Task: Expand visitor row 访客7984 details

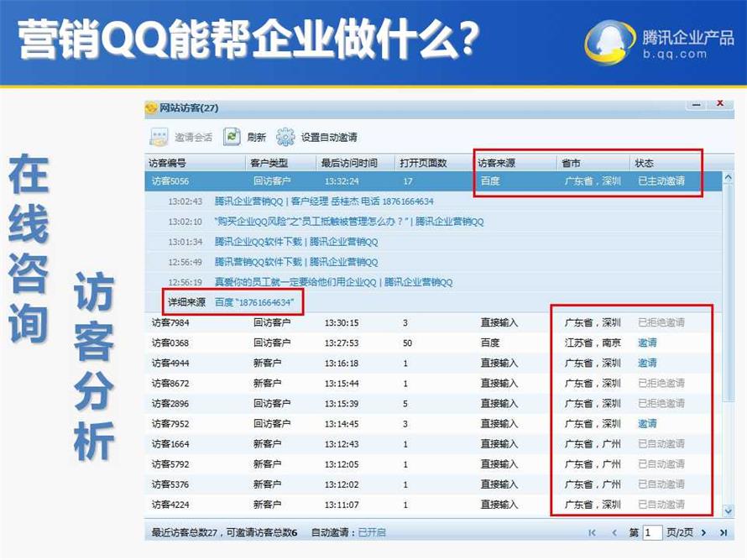Action: (170, 322)
